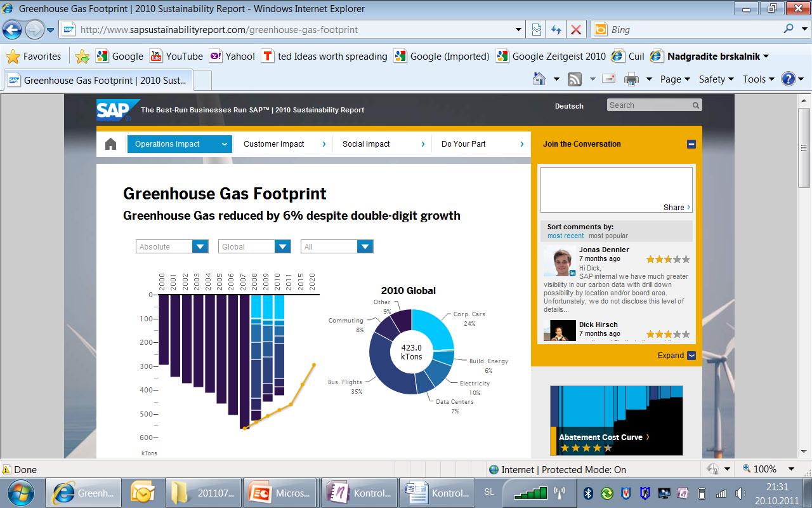Click the Bing search magnifier icon
Screen dimensions: 812x508
coord(789,29)
